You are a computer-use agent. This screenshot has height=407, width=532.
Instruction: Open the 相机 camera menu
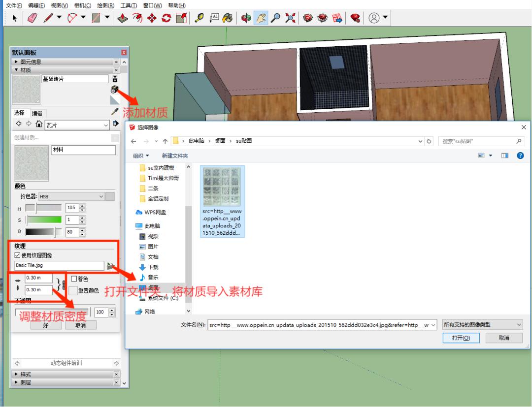82,5
